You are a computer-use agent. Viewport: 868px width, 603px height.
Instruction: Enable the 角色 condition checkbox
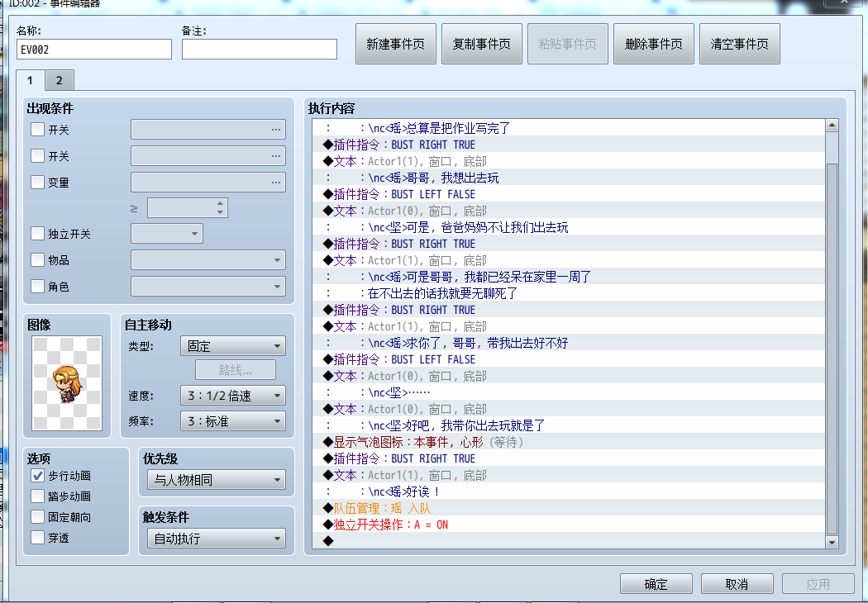tap(38, 287)
